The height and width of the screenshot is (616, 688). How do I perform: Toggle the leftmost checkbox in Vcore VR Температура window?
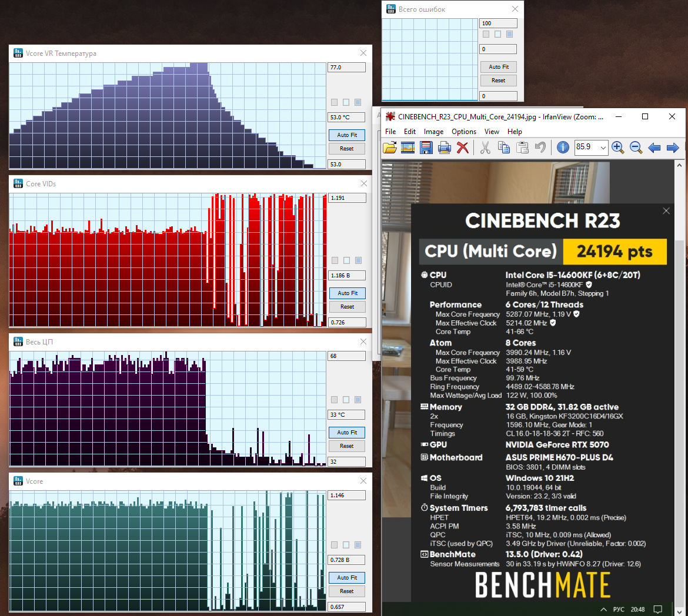pyautogui.click(x=335, y=102)
